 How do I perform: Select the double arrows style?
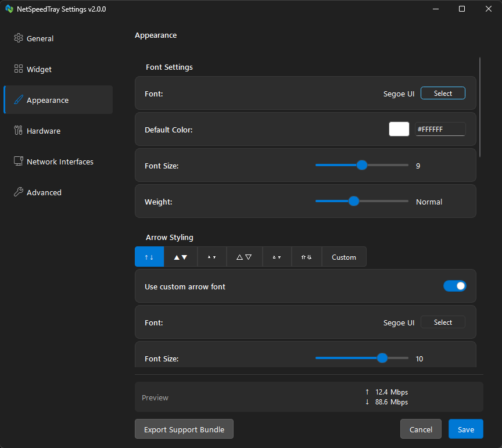306,257
